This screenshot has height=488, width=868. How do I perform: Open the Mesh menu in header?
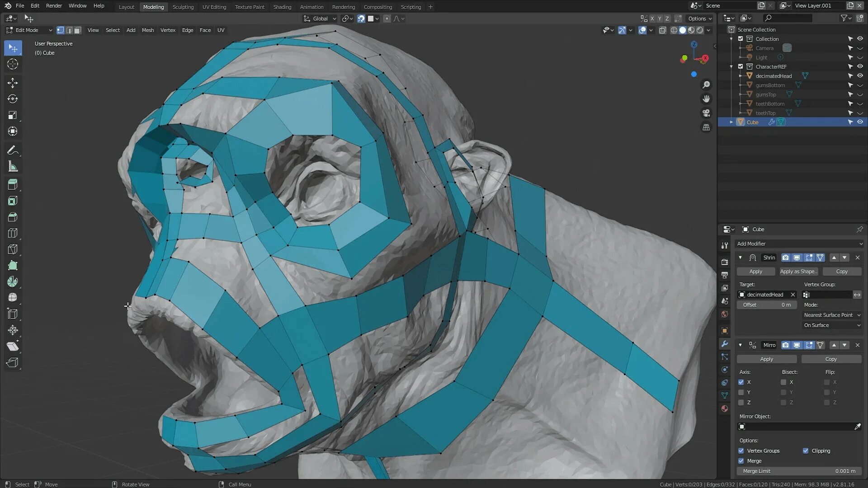tap(147, 30)
